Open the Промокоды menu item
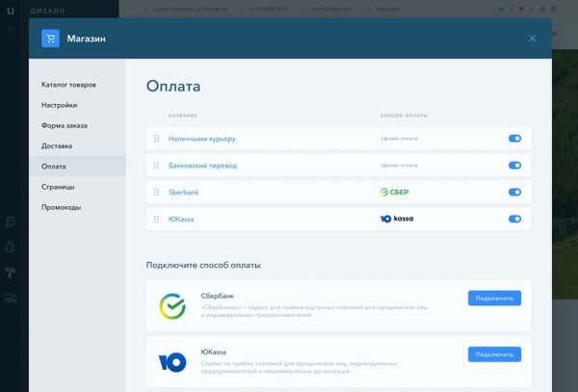This screenshot has width=578, height=392. pyautogui.click(x=61, y=207)
